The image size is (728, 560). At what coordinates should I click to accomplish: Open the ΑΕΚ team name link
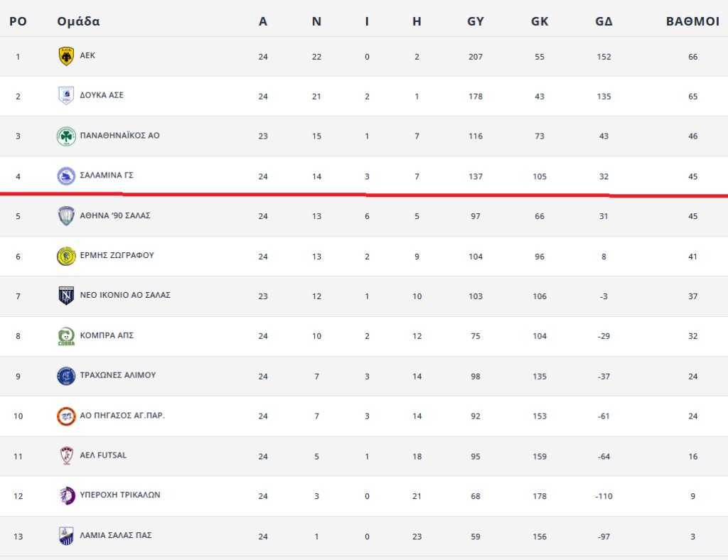click(x=87, y=55)
